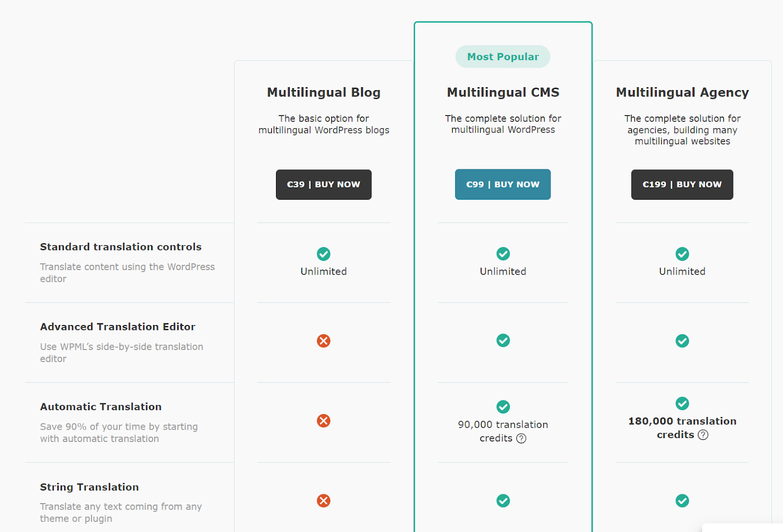Click 'Save 90% of your time' description
This screenshot has height=532, width=783.
119,433
